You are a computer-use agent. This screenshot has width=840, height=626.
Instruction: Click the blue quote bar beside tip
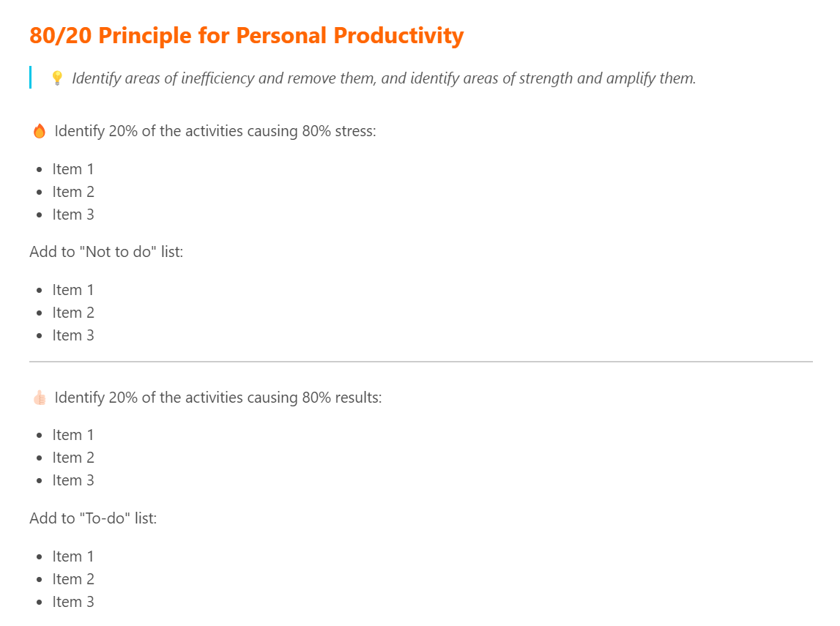coord(31,77)
